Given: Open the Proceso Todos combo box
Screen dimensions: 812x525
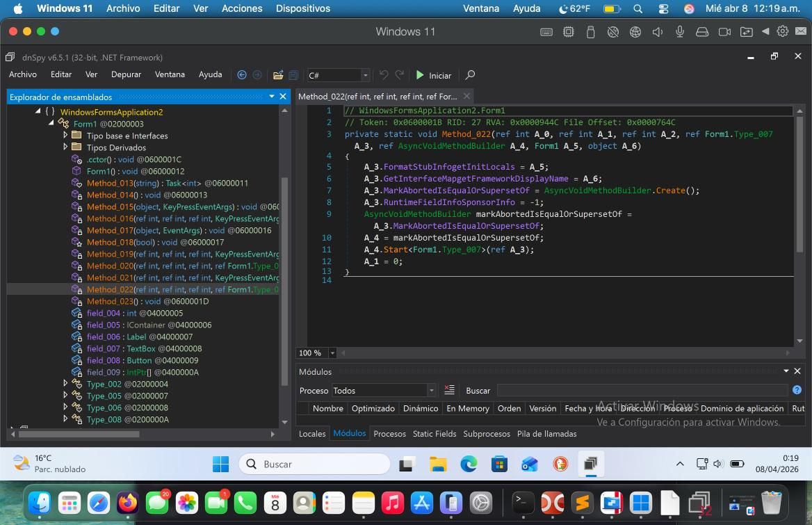Looking at the screenshot, I should click(431, 391).
